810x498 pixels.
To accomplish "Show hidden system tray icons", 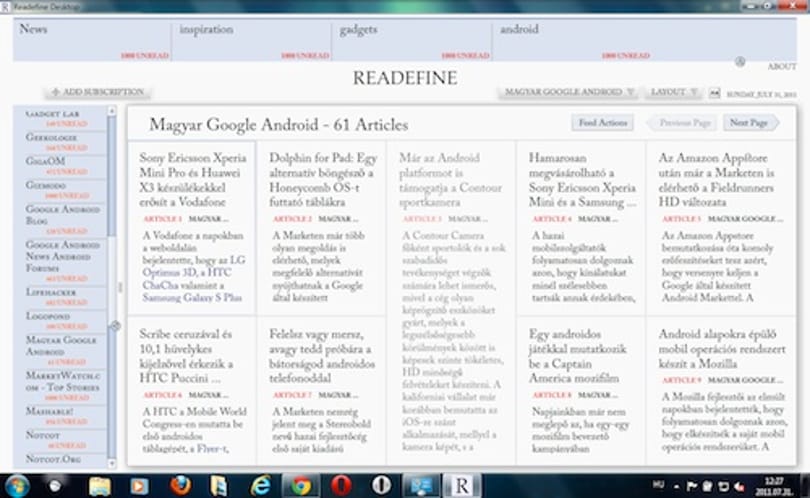I will (x=676, y=486).
